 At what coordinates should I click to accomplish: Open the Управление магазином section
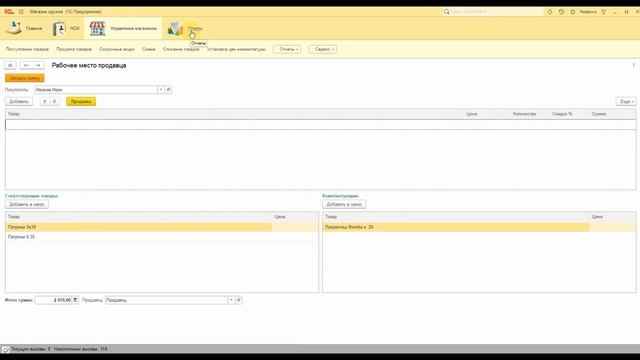tap(123, 28)
